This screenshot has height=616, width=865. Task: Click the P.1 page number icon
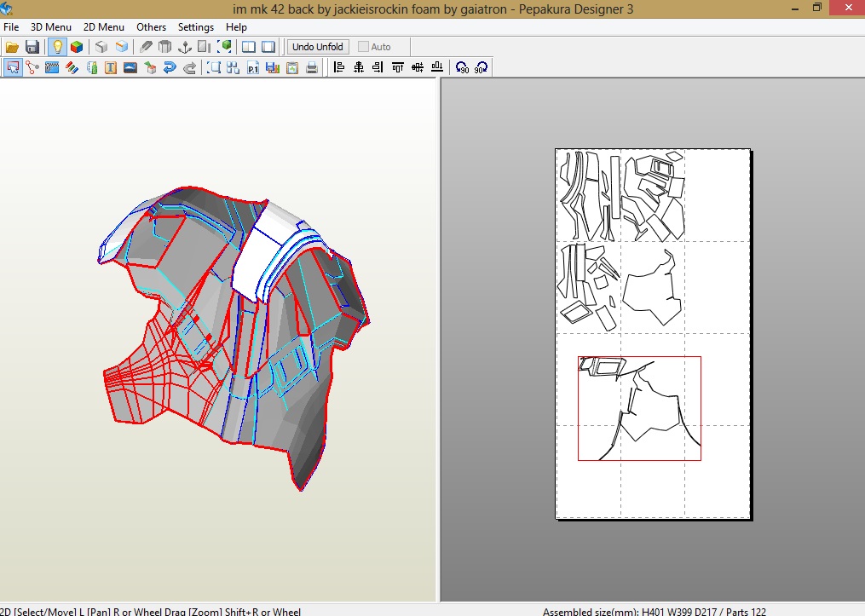tap(252, 68)
